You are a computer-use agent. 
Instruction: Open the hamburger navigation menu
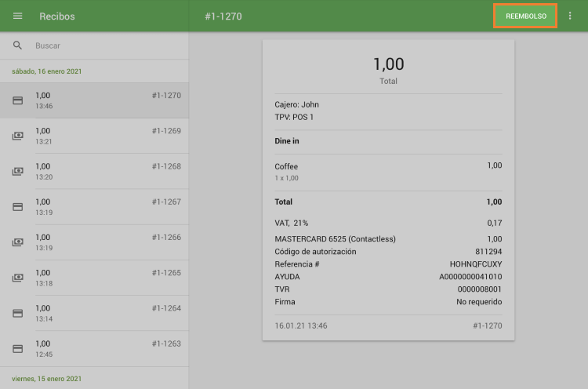[x=18, y=16]
